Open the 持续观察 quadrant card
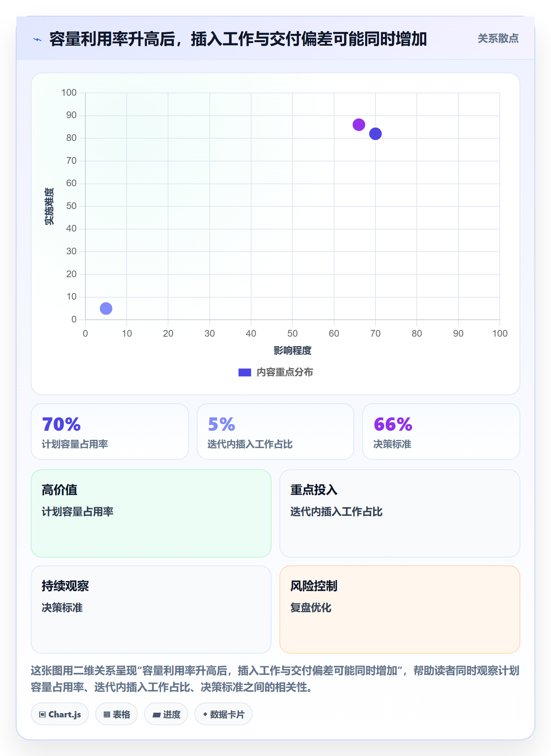This screenshot has width=551, height=756. [x=151, y=610]
